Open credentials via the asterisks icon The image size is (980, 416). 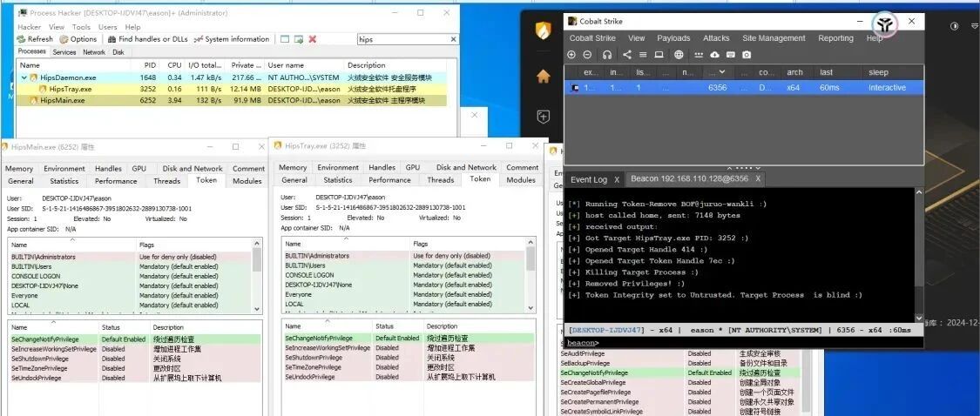699,55
